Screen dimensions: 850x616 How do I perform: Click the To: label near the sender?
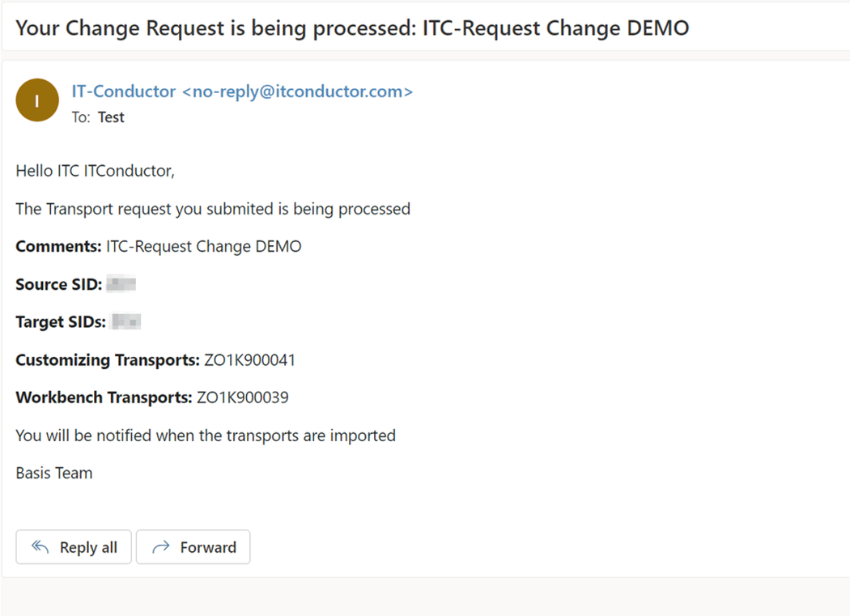pyautogui.click(x=80, y=117)
